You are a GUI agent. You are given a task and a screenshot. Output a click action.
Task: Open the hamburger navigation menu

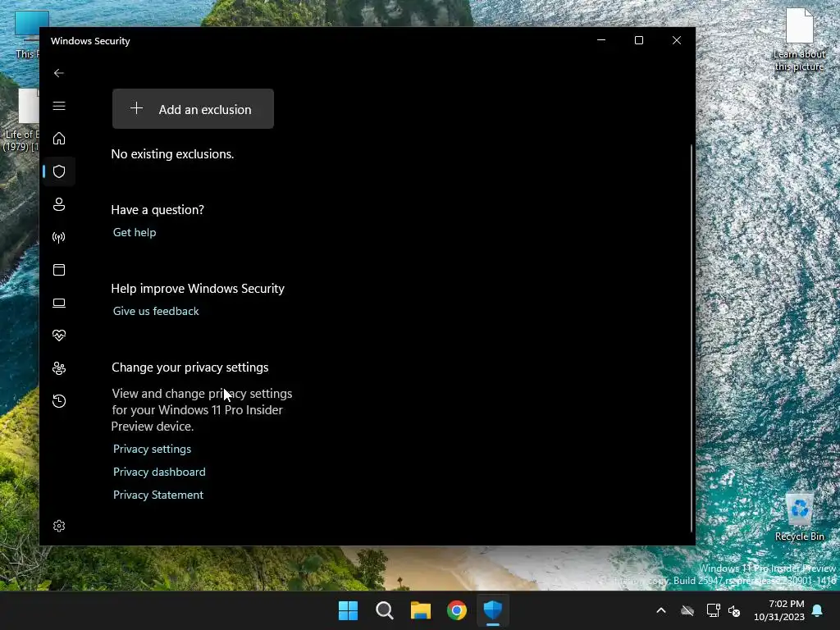[59, 106]
